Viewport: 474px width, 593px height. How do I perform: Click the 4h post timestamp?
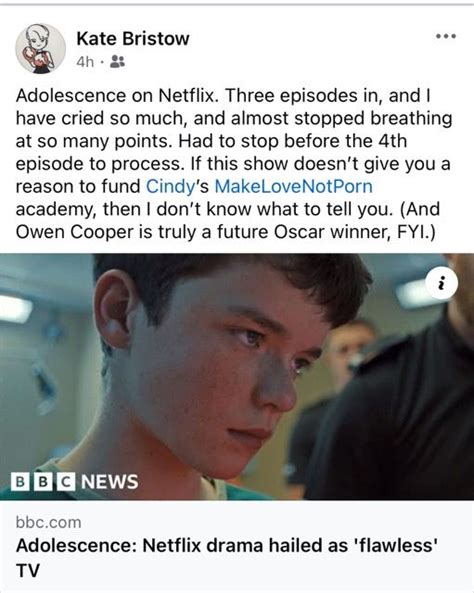85,61
